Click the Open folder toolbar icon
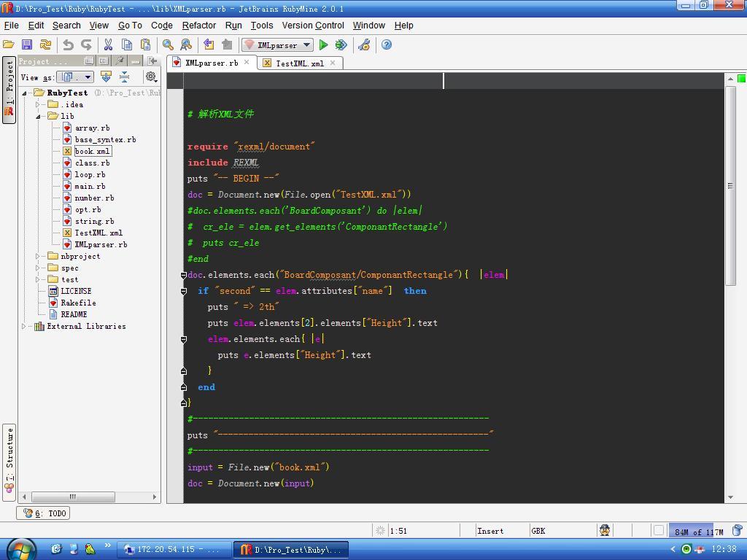The width and height of the screenshot is (747, 560). (x=9, y=44)
